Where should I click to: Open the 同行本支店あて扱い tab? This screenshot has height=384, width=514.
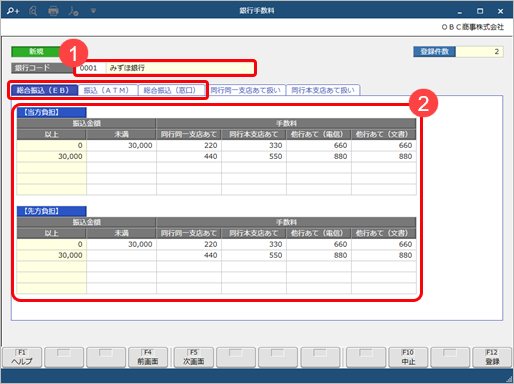tap(323, 90)
